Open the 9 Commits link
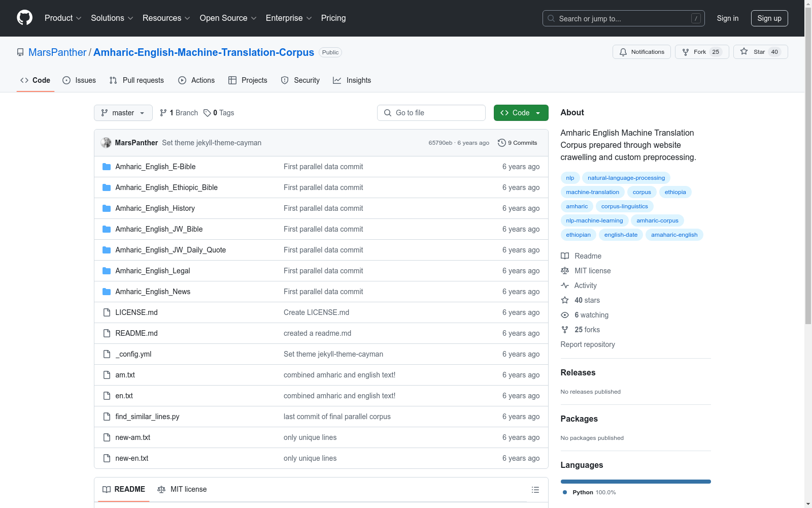812x508 pixels. pos(518,143)
